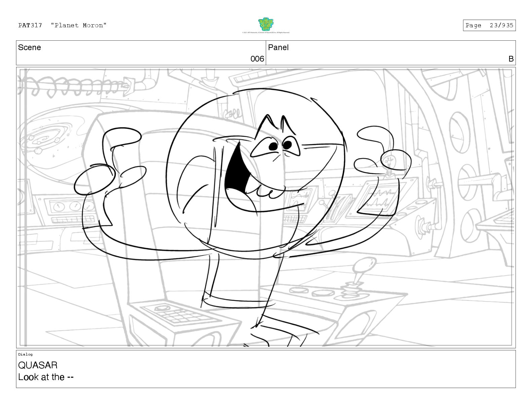Screen dimensions: 532x412
Task: Click the scene number 006
Action: [257, 59]
